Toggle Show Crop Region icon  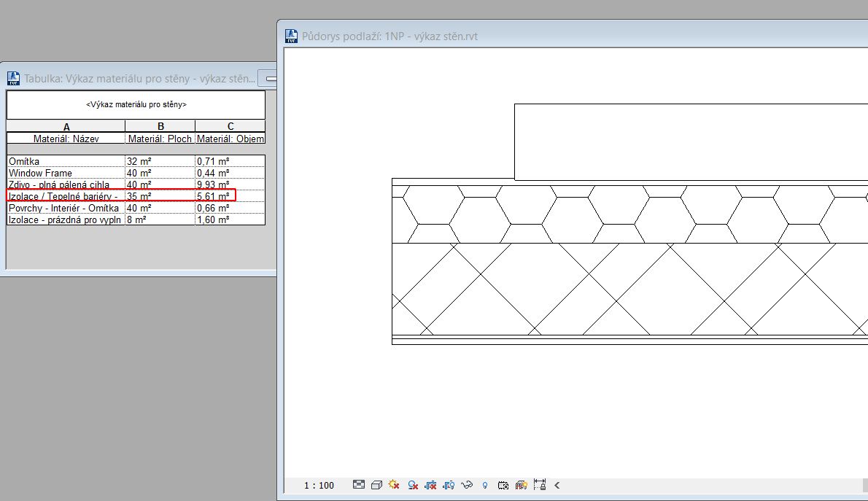(x=449, y=484)
